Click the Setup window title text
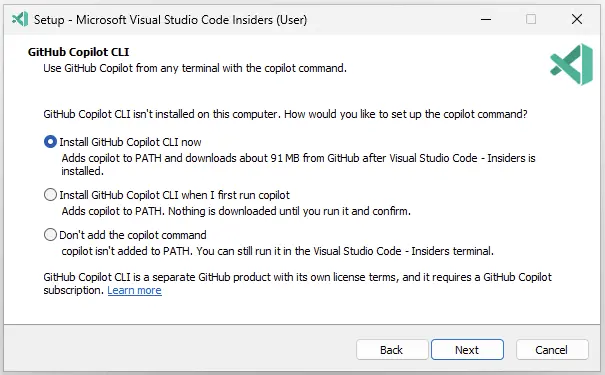 [x=170, y=19]
